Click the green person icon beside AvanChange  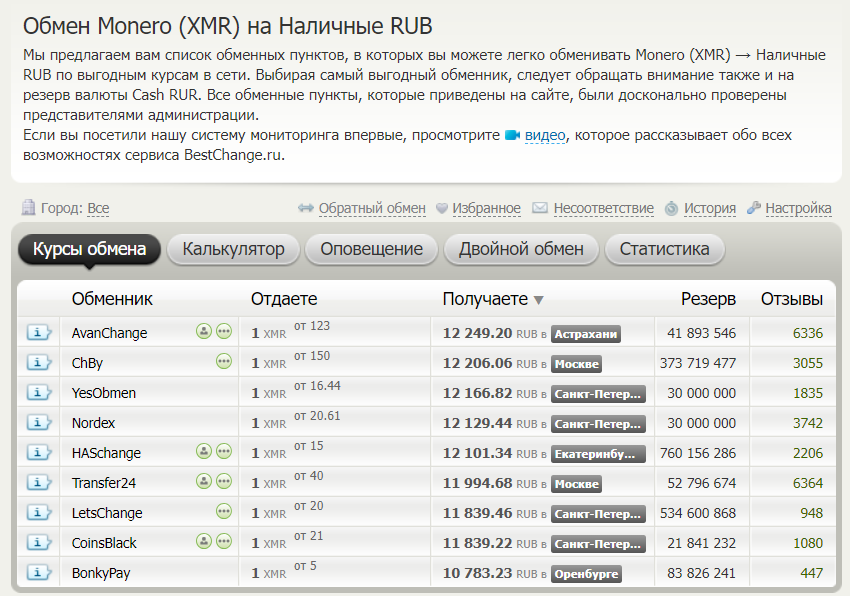click(x=204, y=331)
